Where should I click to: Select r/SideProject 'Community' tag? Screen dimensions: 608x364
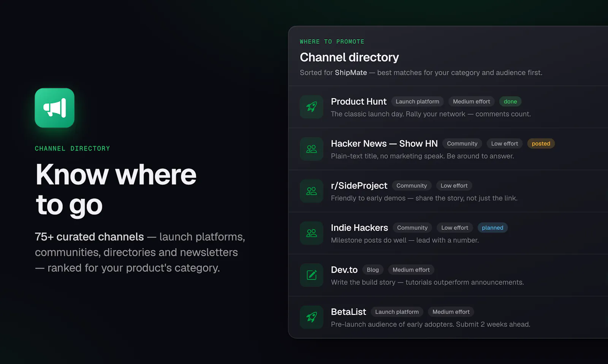click(x=412, y=186)
